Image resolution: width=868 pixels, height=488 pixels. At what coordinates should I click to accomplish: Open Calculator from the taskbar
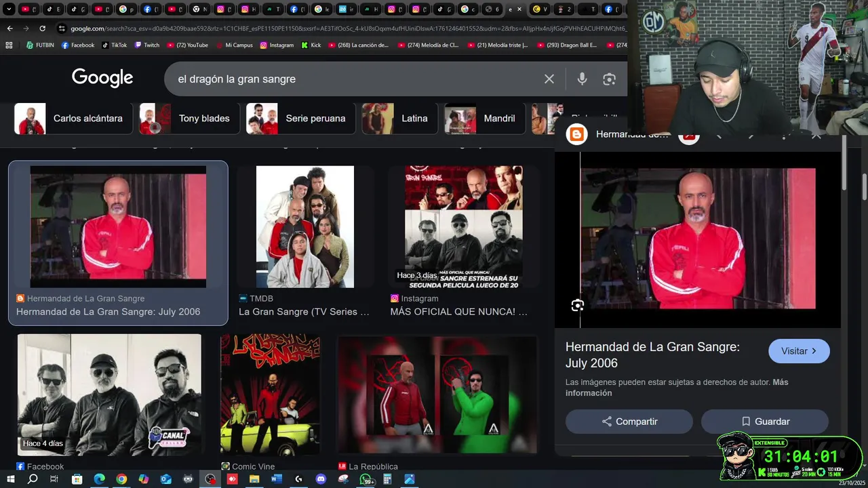tap(387, 479)
